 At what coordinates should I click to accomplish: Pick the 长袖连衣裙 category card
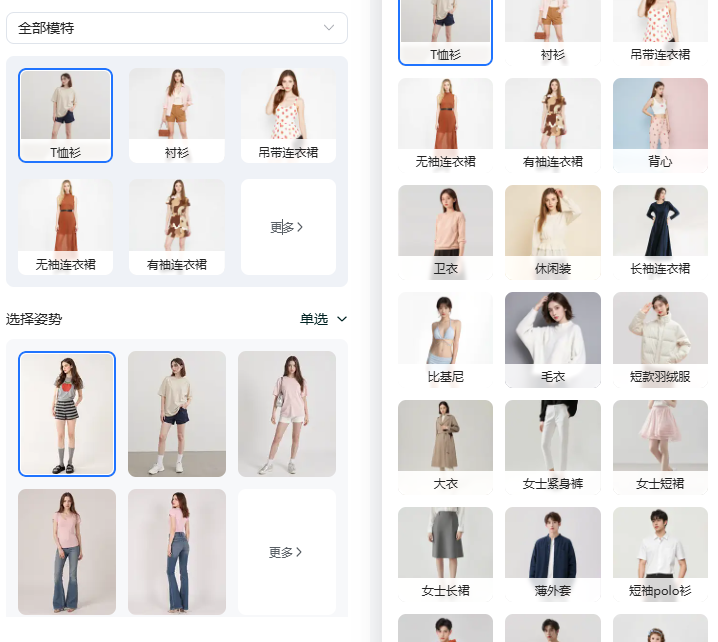click(660, 232)
